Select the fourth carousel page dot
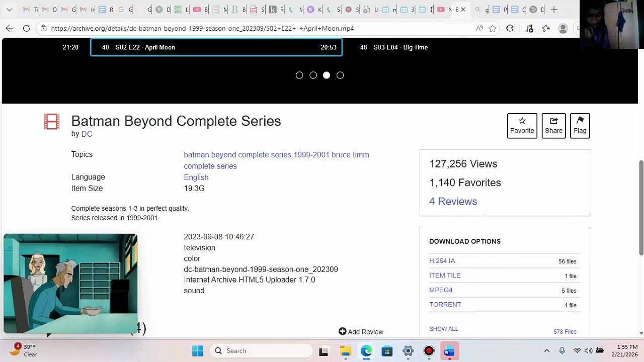This screenshot has width=644, height=362. coord(340,75)
